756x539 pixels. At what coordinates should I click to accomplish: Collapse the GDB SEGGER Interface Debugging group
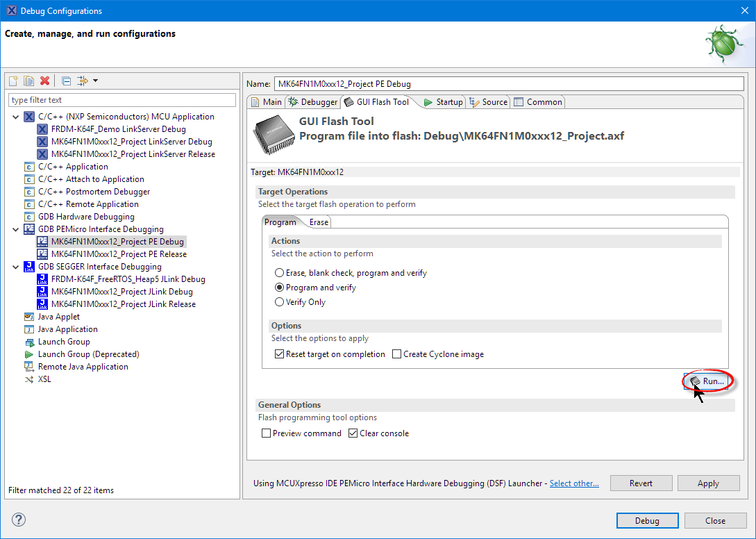click(16, 267)
